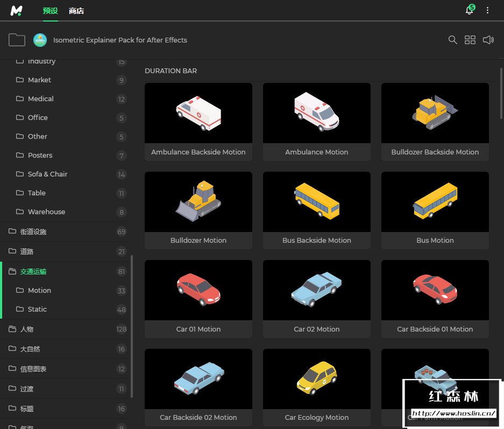The height and width of the screenshot is (429, 504).
Task: Select the Ambulance Motion thumbnail
Action: pos(316,113)
